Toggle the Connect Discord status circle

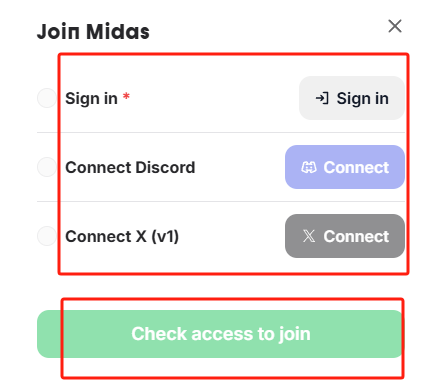pyautogui.click(x=47, y=167)
